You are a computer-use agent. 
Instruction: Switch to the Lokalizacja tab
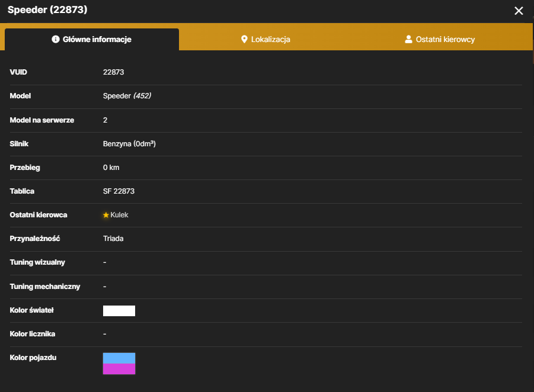pos(266,40)
